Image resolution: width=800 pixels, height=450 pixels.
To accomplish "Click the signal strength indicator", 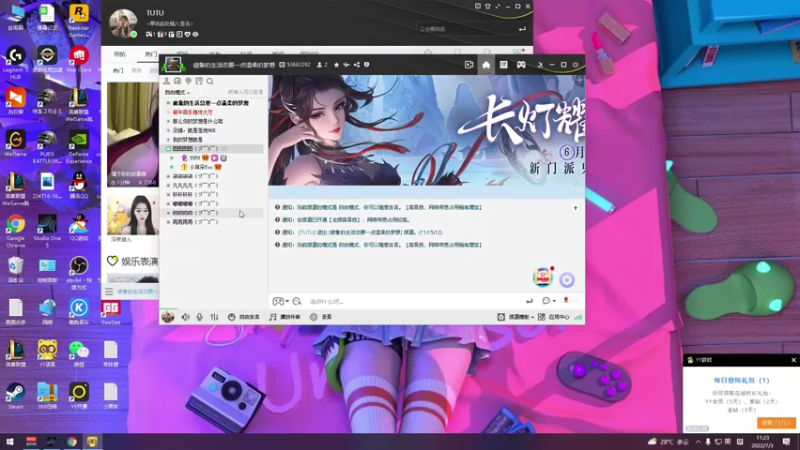I will 578,317.
